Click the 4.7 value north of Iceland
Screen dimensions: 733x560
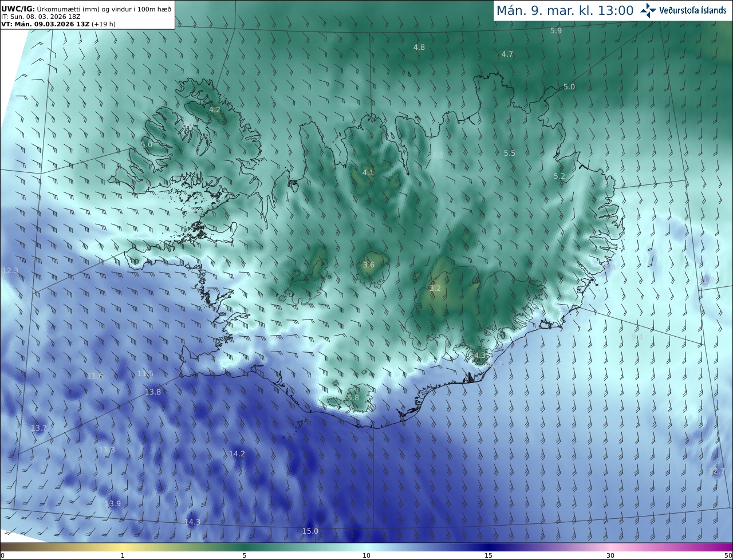[x=507, y=54]
